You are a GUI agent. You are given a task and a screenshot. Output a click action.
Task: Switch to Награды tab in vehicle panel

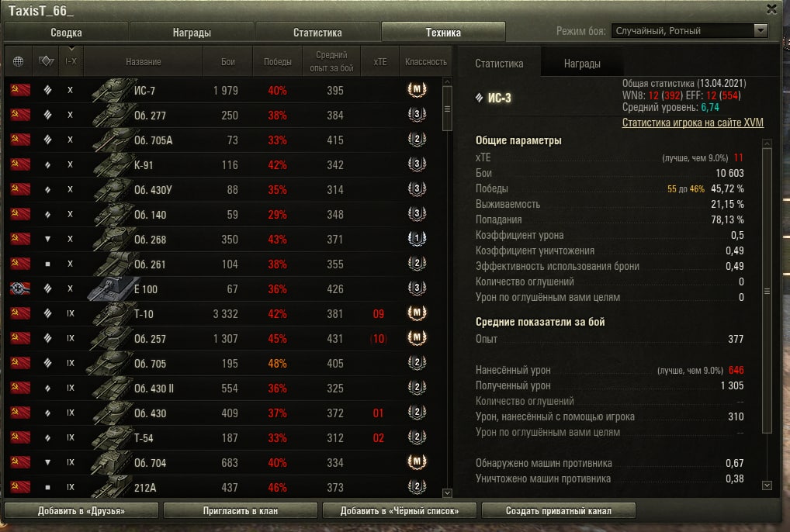pyautogui.click(x=582, y=64)
